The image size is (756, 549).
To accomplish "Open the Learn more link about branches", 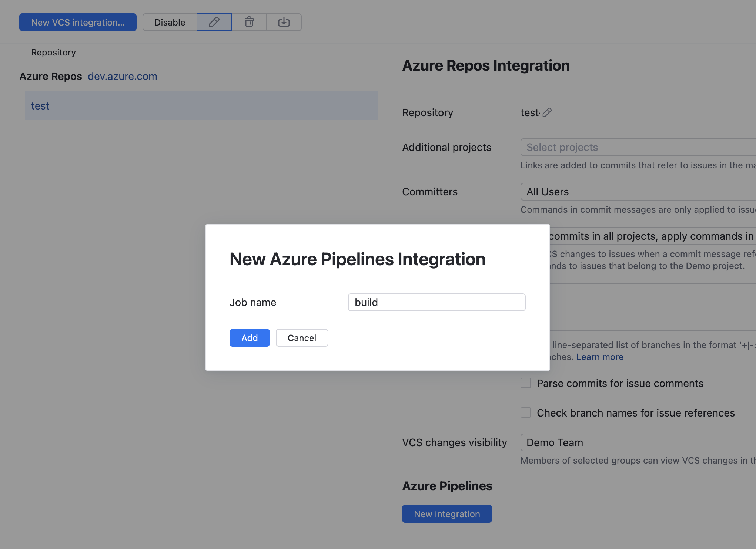I will click(x=599, y=357).
